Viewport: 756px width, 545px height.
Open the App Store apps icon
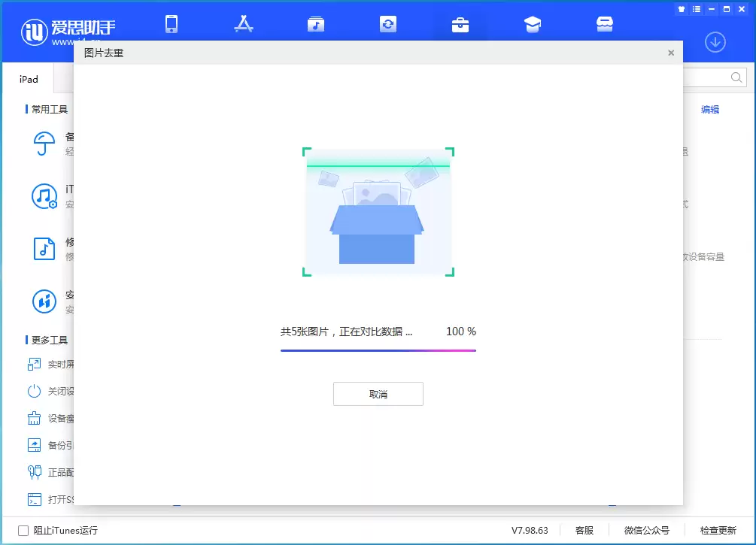[244, 23]
